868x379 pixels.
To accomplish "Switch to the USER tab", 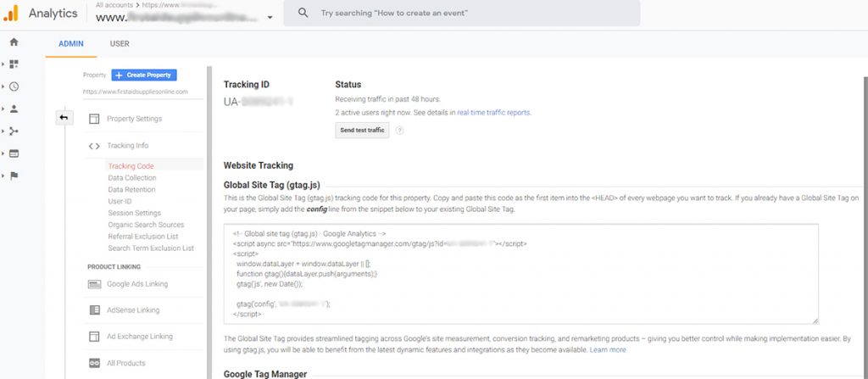I will click(120, 44).
